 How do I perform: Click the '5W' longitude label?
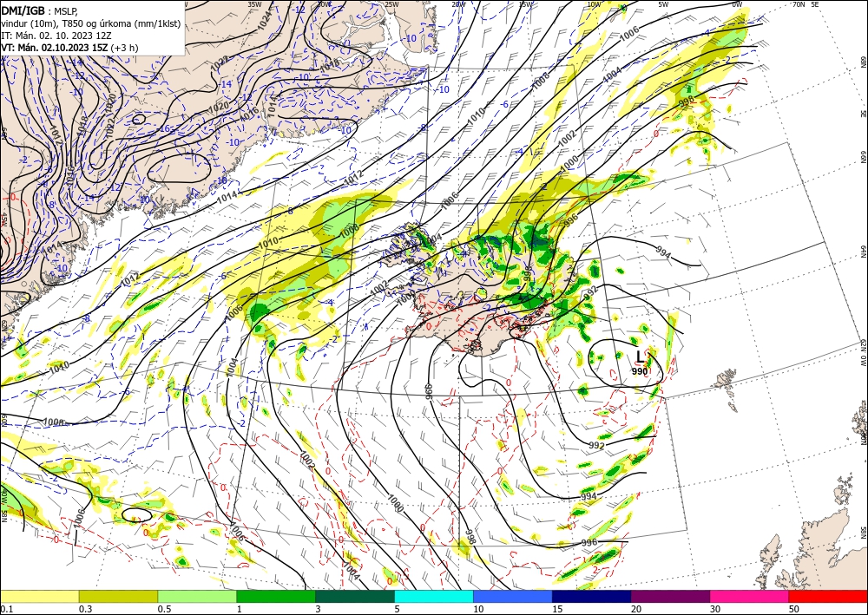664,4
